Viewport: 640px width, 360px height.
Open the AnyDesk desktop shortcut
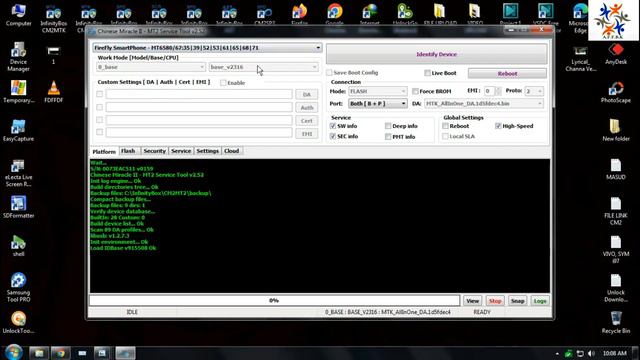(x=616, y=54)
